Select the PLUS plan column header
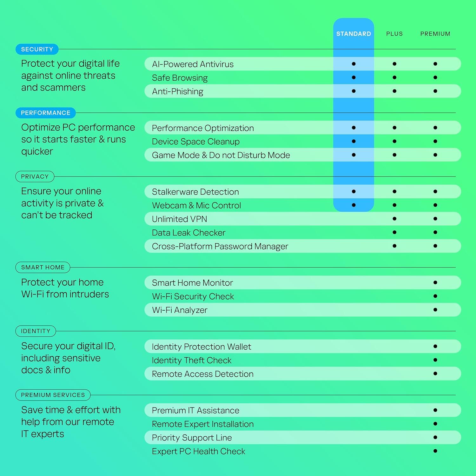476x476 pixels. coord(394,34)
